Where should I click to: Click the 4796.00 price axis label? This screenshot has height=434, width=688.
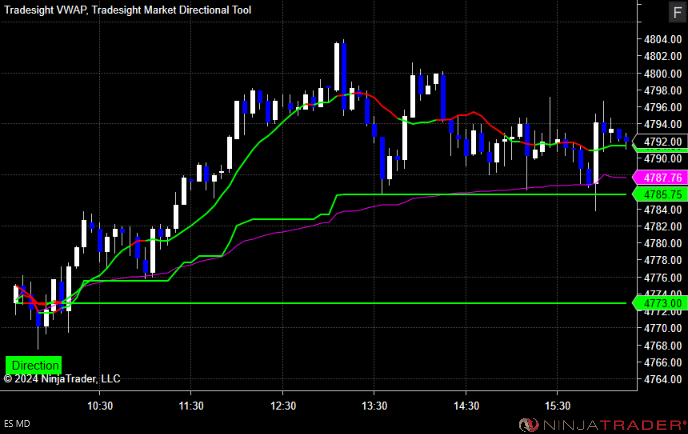coord(663,108)
